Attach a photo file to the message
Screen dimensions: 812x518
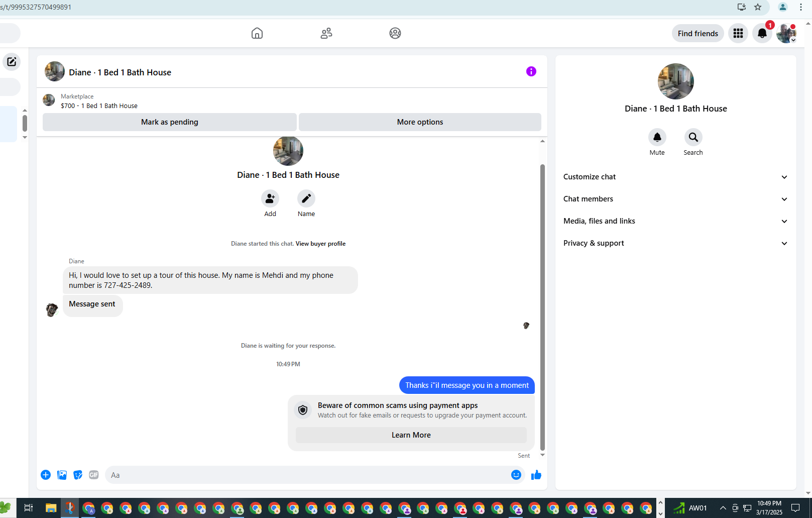[x=62, y=475]
